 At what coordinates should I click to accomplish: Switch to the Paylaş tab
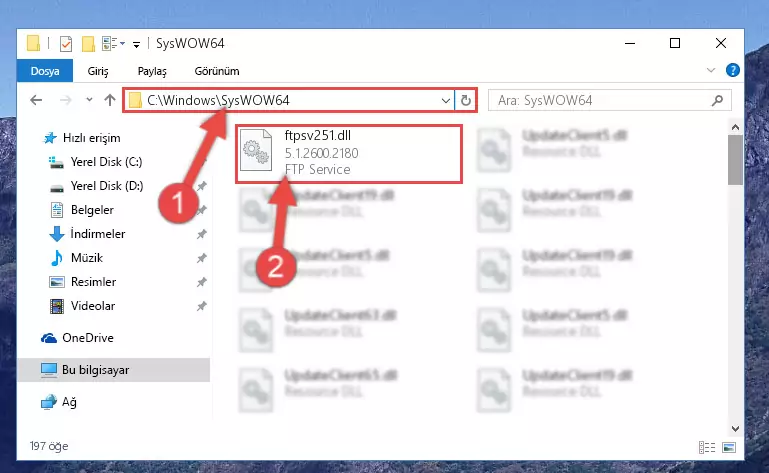[x=152, y=71]
